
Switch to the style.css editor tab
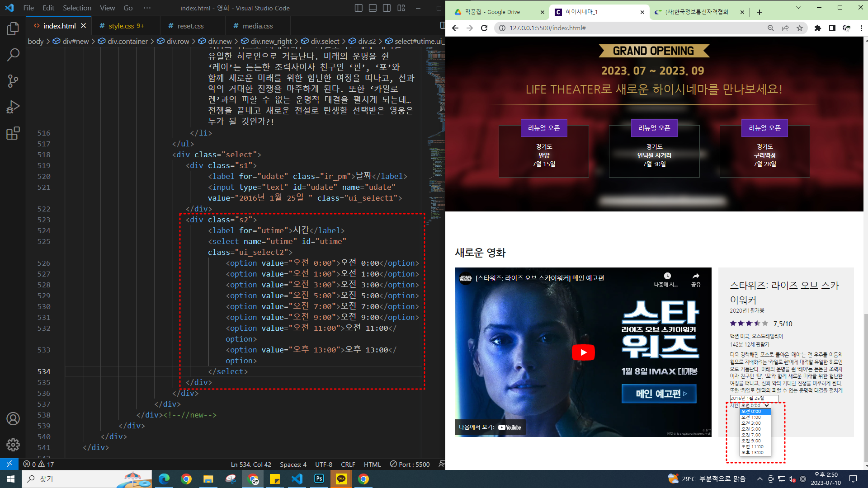(121, 26)
